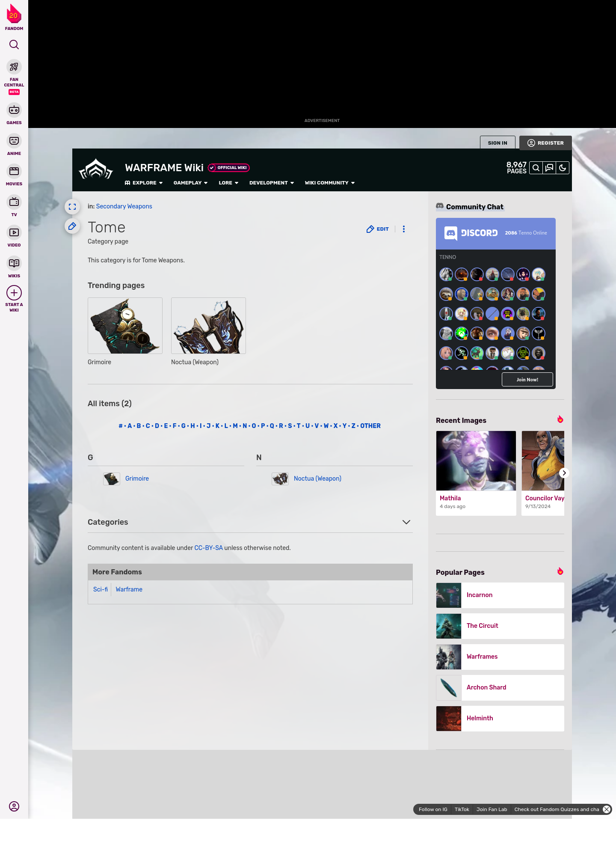This screenshot has width=616, height=856.
Task: Open Noctua (Weapon) link under N
Action: [317, 479]
